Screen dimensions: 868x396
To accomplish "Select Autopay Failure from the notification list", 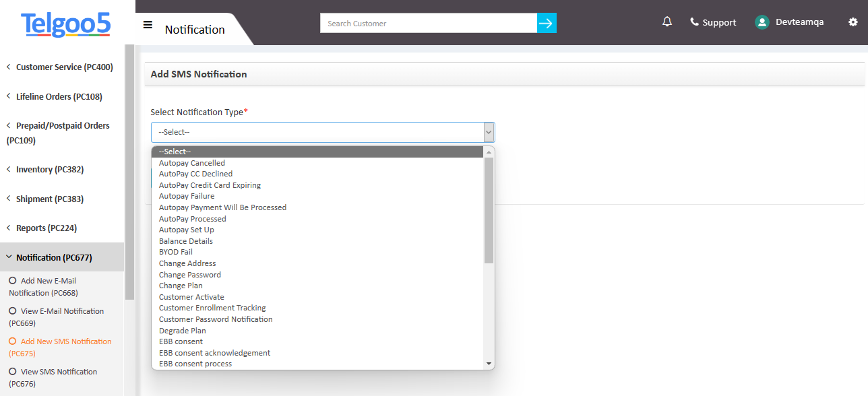I will [x=187, y=195].
